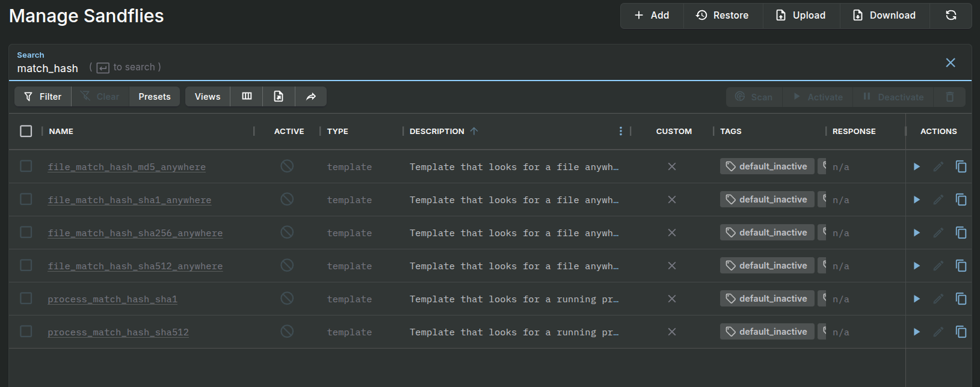The width and height of the screenshot is (980, 387).
Task: Run scan for file_match_hash_md5_anywhere
Action: point(917,166)
